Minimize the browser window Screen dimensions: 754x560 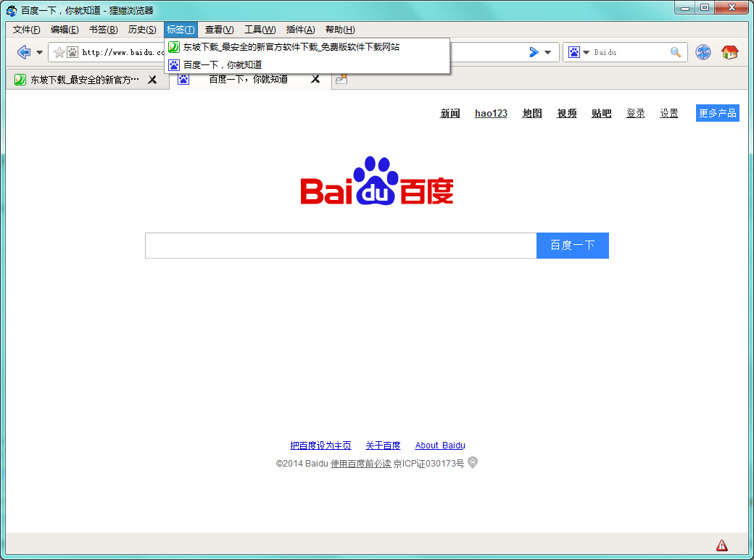pyautogui.click(x=684, y=8)
